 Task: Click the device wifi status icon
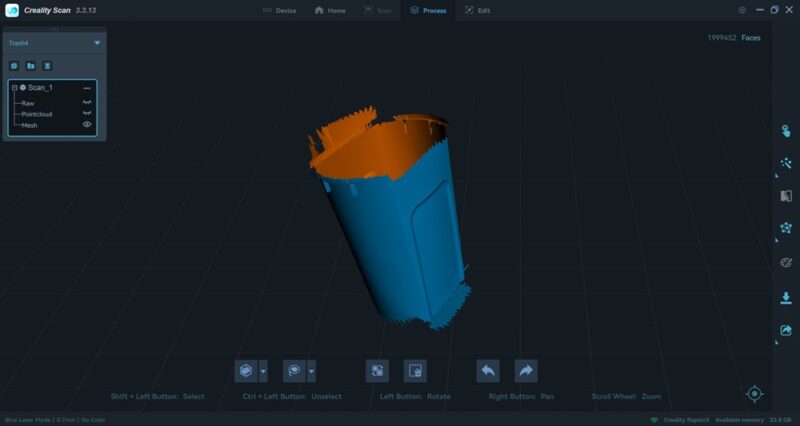coord(654,420)
